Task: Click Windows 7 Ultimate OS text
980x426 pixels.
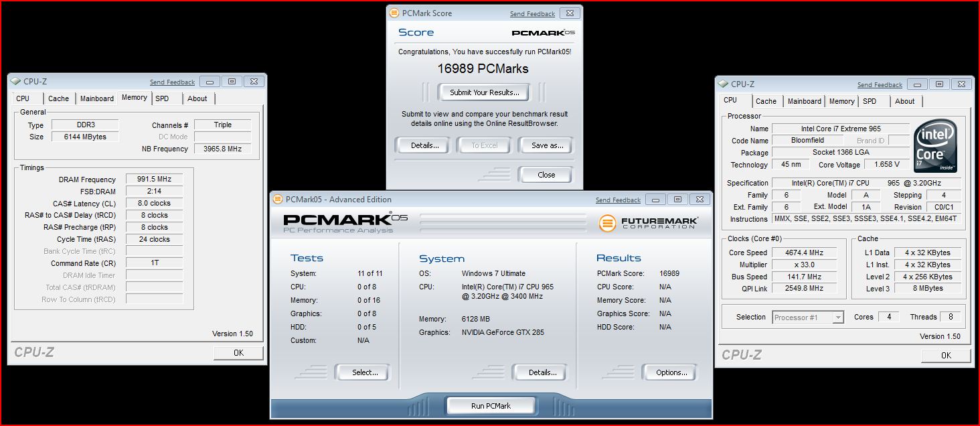Action: click(x=493, y=273)
